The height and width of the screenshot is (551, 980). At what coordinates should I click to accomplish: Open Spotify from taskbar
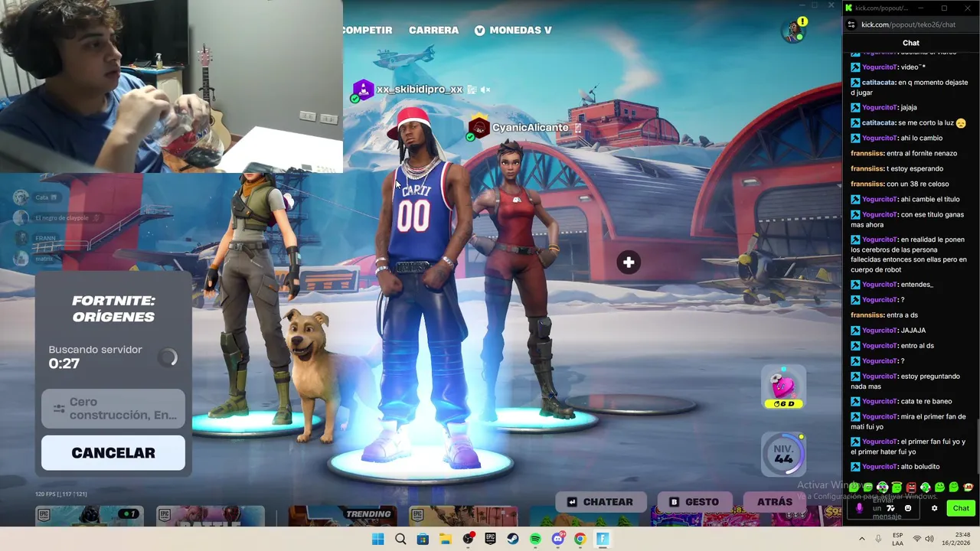[535, 540]
